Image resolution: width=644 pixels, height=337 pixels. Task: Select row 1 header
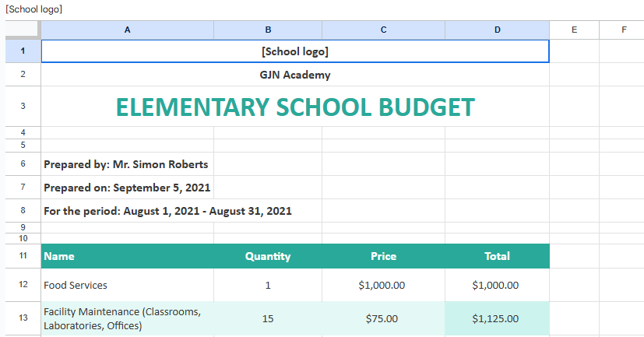[x=23, y=51]
